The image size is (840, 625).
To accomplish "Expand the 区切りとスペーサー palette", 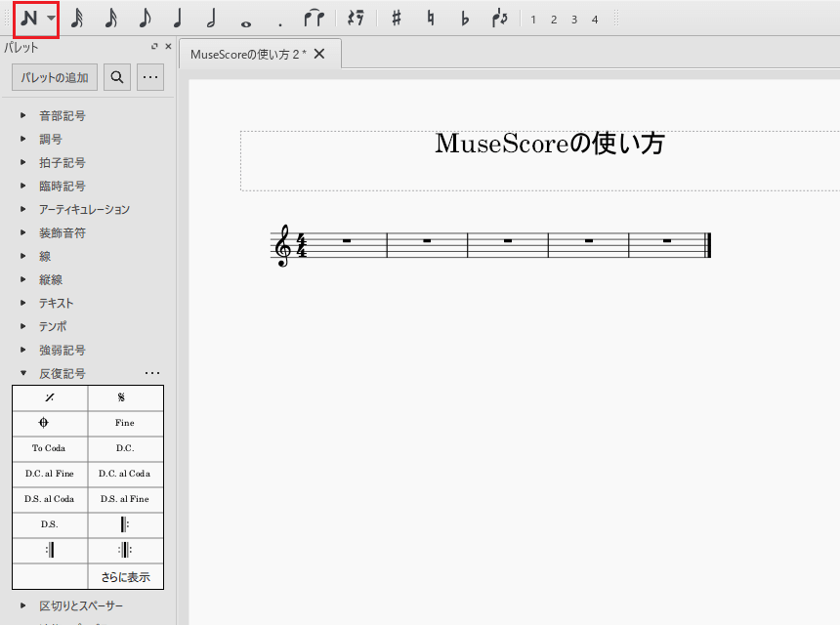I will tap(23, 605).
